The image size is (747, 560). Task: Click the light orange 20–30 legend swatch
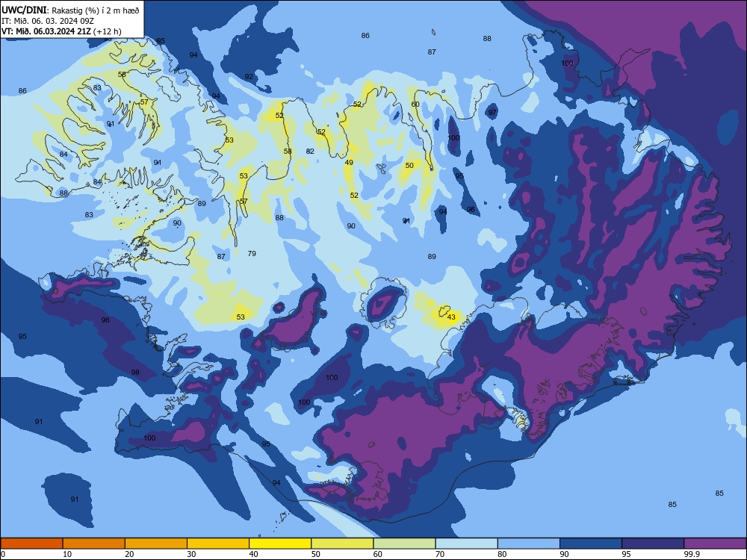[x=156, y=544]
